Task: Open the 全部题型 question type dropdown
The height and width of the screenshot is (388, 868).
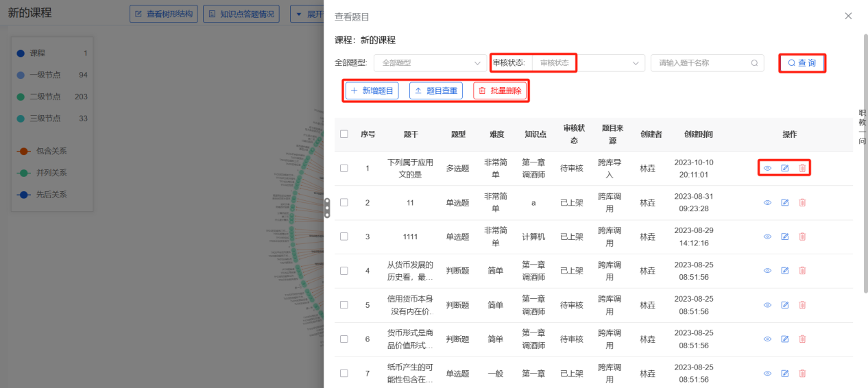Action: 430,63
